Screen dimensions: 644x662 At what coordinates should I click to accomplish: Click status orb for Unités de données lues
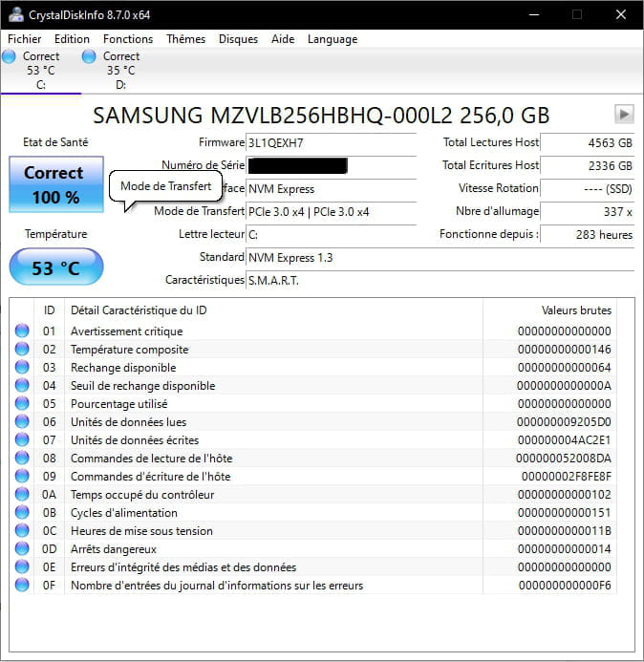[22, 421]
